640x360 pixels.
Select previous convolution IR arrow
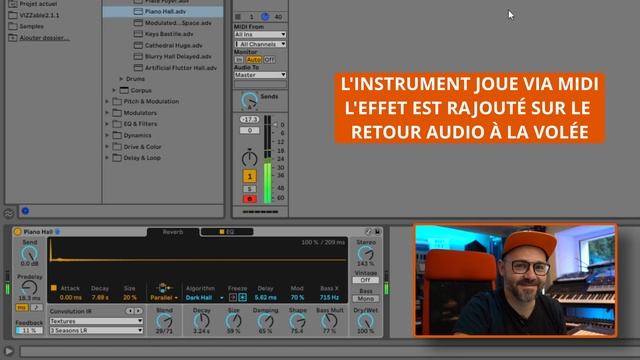[x=130, y=311]
